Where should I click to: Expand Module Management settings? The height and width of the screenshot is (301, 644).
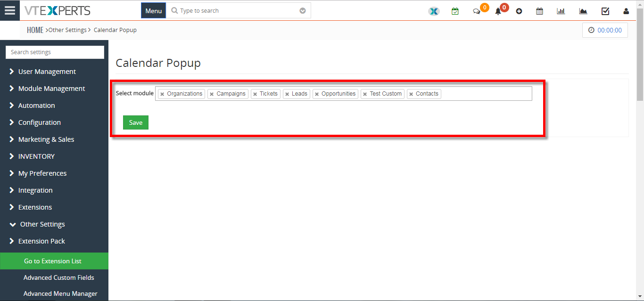54,89
